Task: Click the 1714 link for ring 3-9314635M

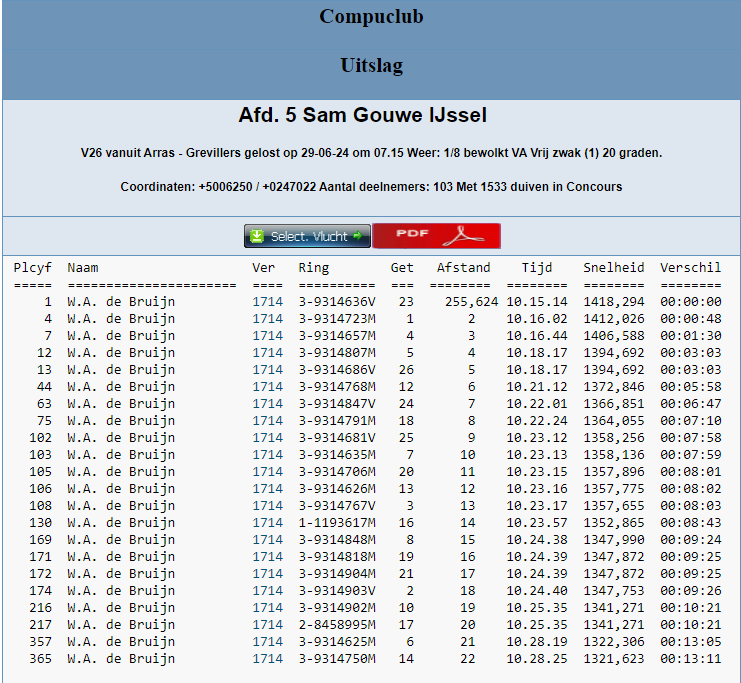Action: pyautogui.click(x=267, y=454)
